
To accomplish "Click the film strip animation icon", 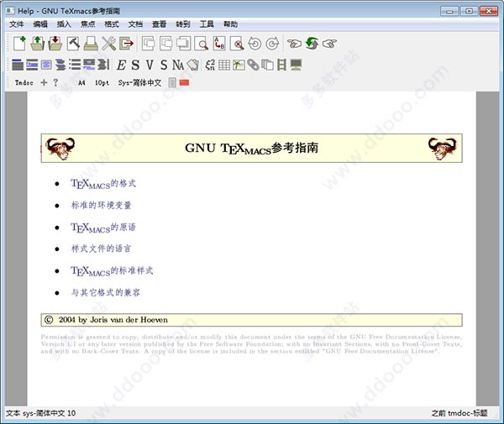I will (281, 65).
